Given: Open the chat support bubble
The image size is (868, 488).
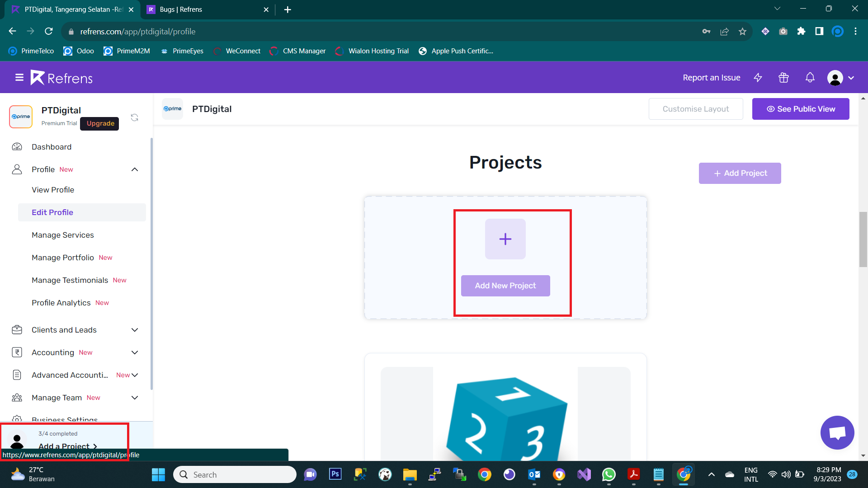Looking at the screenshot, I should point(837,432).
